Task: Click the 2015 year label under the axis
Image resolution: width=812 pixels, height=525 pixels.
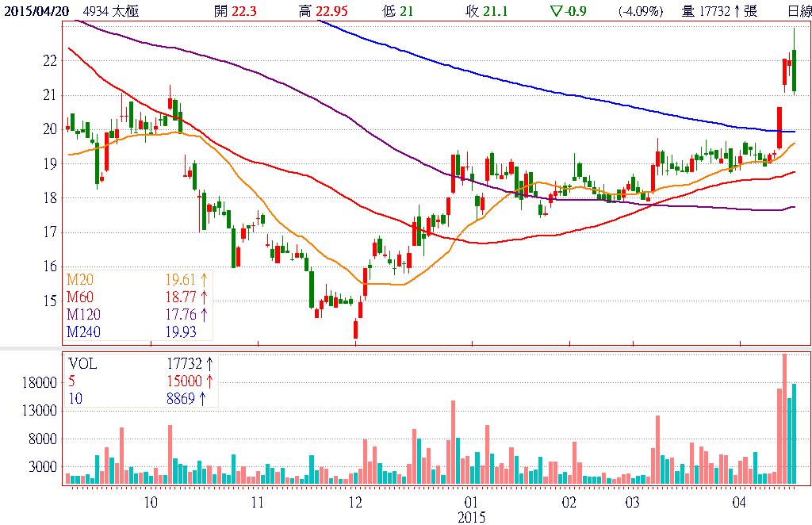Action: pyautogui.click(x=470, y=516)
